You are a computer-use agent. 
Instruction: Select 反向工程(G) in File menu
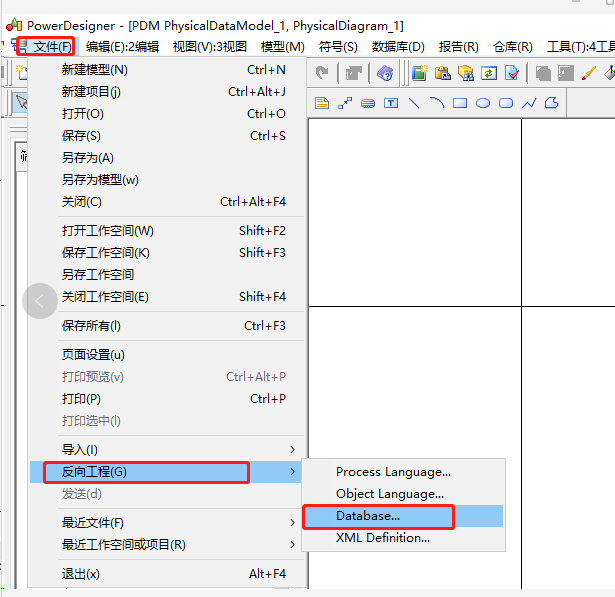click(167, 471)
